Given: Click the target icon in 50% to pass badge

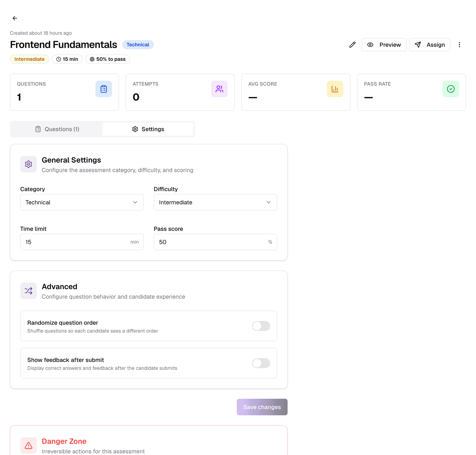Looking at the screenshot, I should coord(92,59).
